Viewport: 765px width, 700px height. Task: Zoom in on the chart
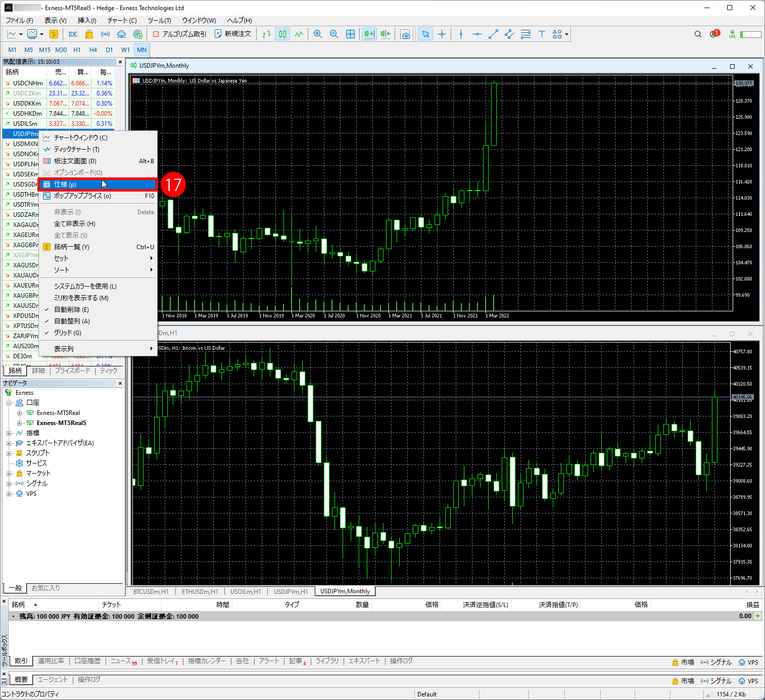[x=318, y=34]
